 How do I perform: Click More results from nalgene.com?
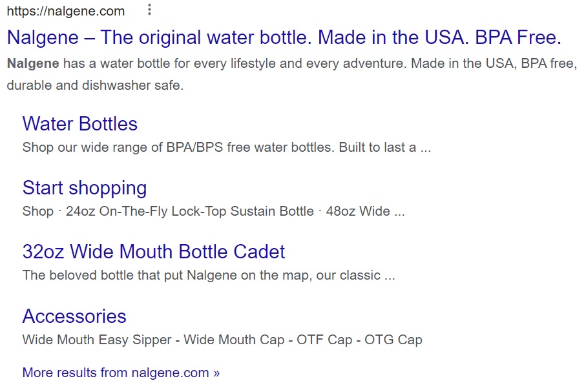click(x=121, y=373)
